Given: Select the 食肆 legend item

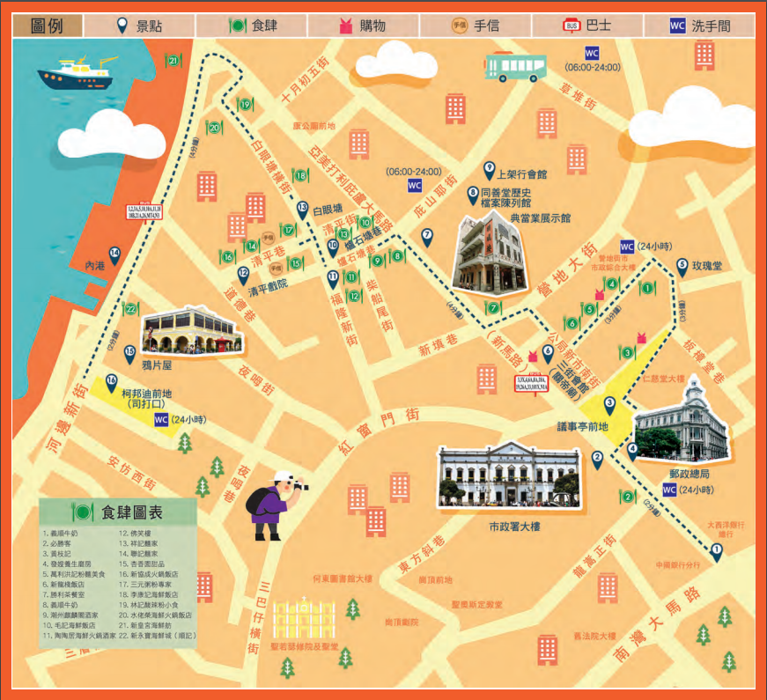Looking at the screenshot, I should 253,26.
